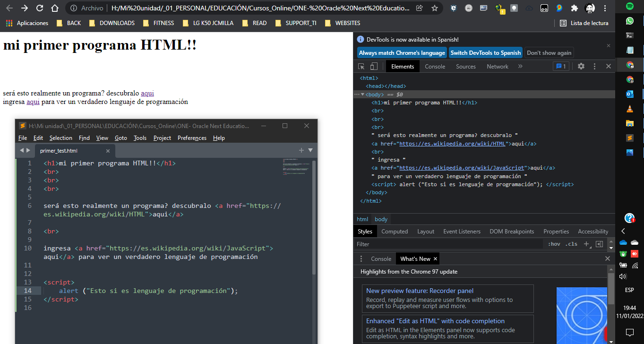Show more DevTools tabs chevron
644x344 pixels.
[x=520, y=67]
